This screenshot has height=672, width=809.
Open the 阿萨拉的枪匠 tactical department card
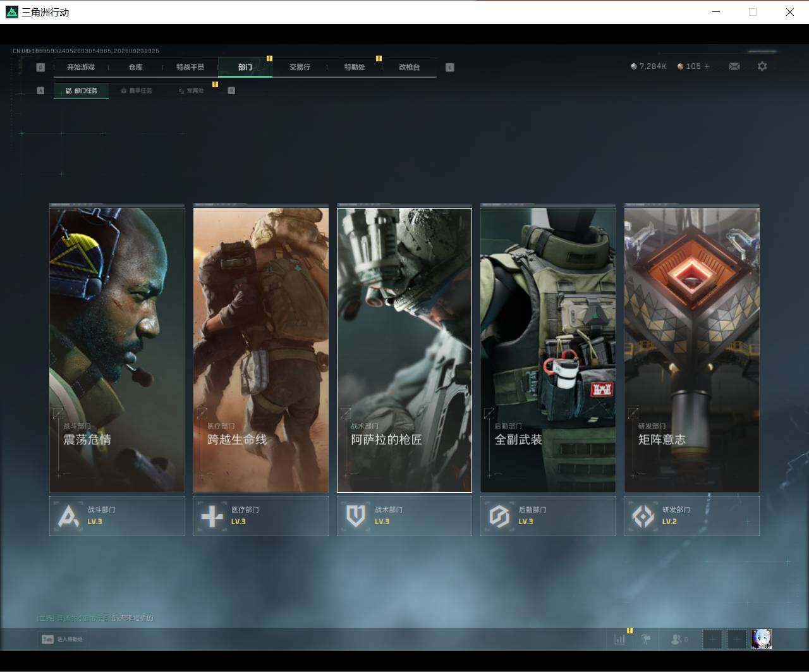[x=404, y=350]
